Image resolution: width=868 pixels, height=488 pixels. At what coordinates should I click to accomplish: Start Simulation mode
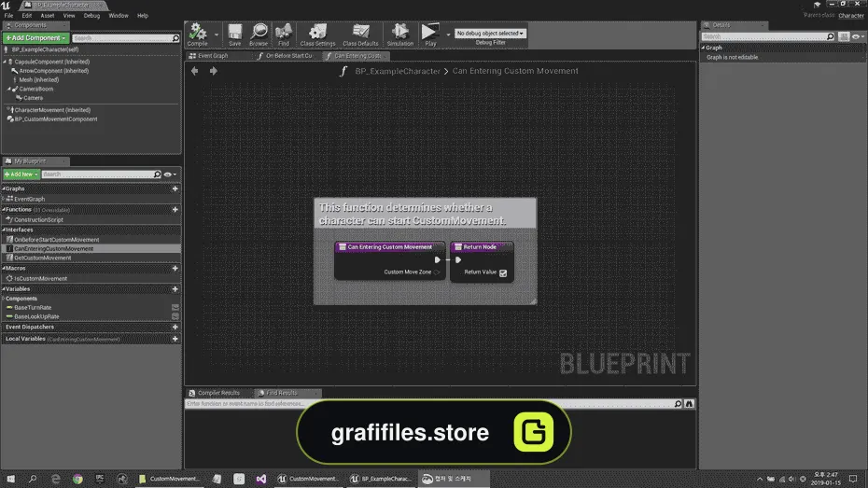(x=399, y=35)
